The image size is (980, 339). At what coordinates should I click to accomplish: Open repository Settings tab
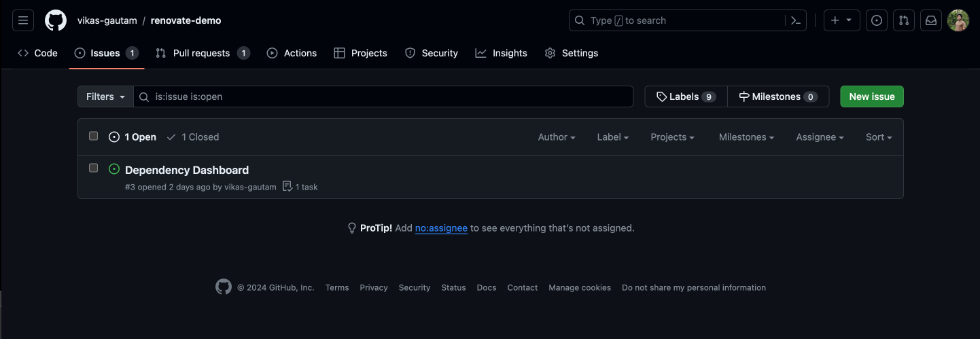click(572, 53)
